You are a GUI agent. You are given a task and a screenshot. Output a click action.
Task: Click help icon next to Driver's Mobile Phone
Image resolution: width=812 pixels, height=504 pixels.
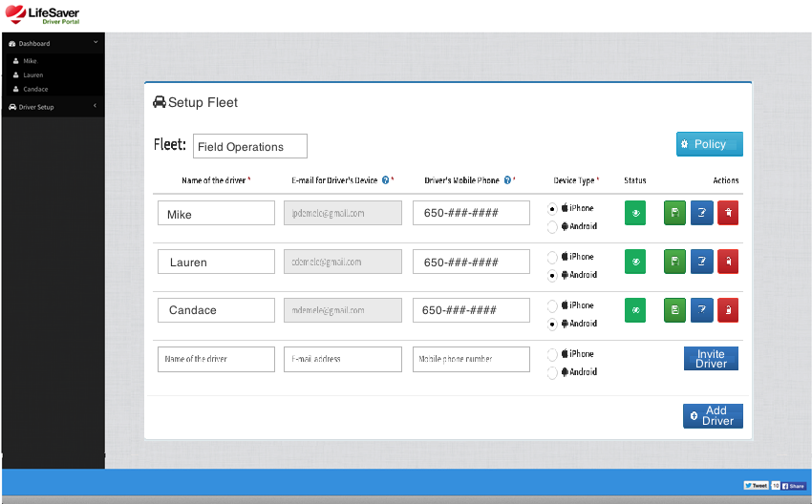[x=507, y=179]
